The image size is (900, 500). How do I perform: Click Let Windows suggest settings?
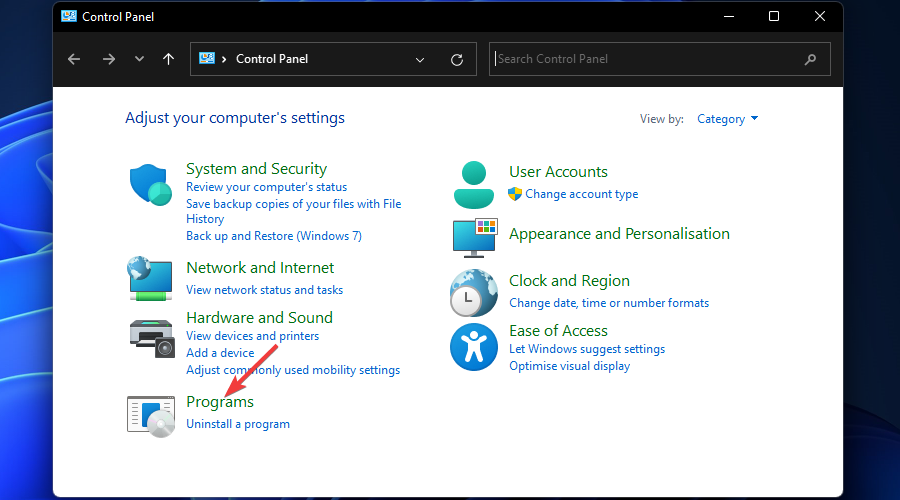[x=587, y=349]
